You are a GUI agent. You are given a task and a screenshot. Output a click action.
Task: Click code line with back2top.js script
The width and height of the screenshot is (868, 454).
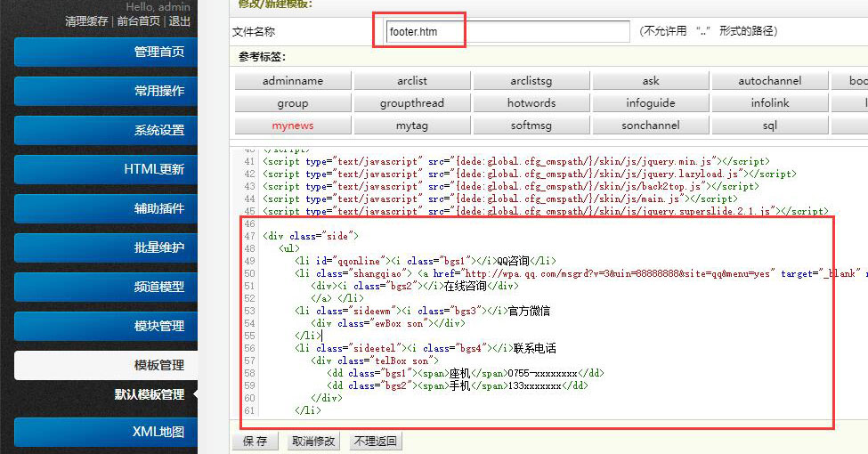[x=511, y=187]
